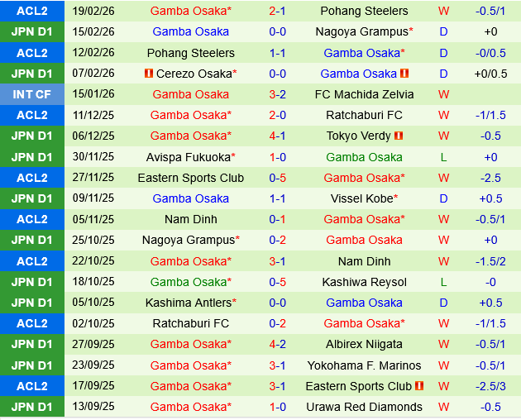Screen dimensions: 521x420
Task: Open Urawa Red Diamonds team link
Action: click(364, 407)
